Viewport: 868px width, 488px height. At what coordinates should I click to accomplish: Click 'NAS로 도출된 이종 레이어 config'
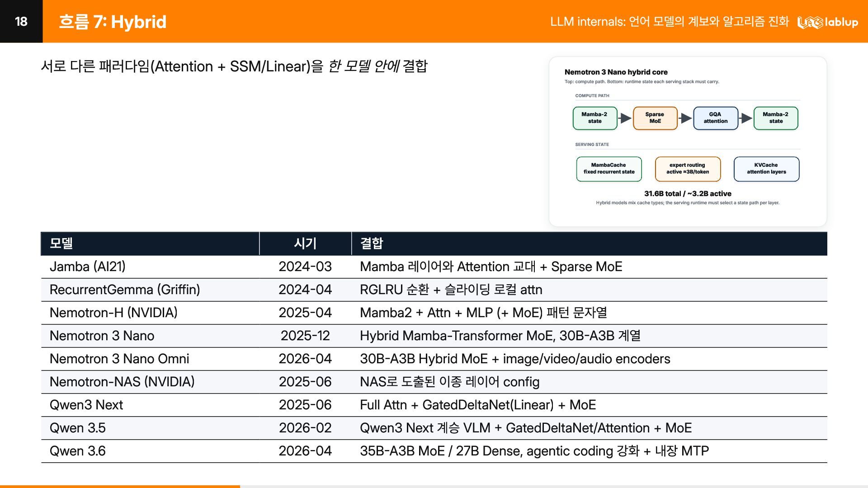click(x=450, y=382)
